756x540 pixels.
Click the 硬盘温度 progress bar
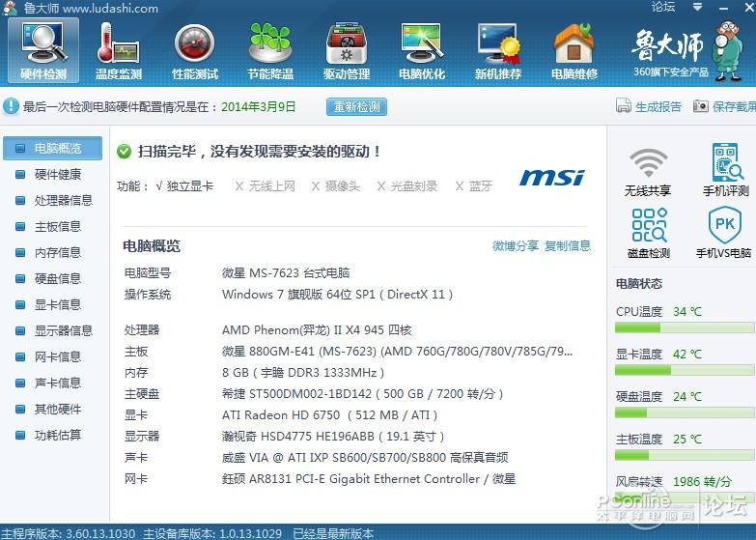685,412
